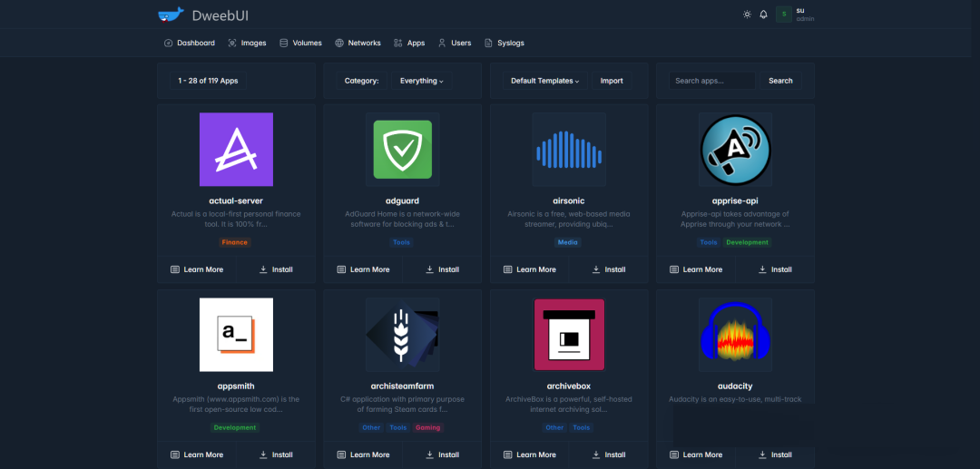Install the audacity app
This screenshot has width=980, height=469.
tap(775, 454)
